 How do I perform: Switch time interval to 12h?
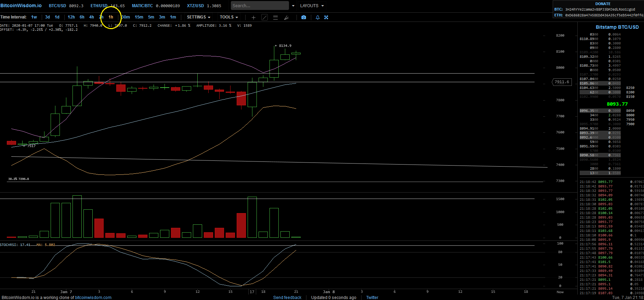pyautogui.click(x=71, y=17)
